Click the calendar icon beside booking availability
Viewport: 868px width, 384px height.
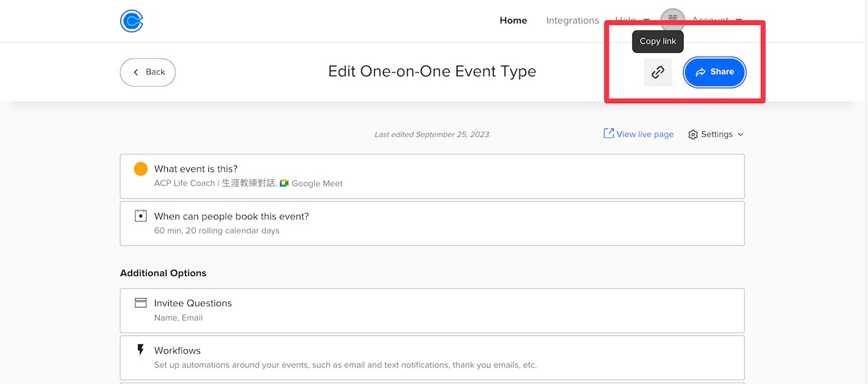click(141, 216)
